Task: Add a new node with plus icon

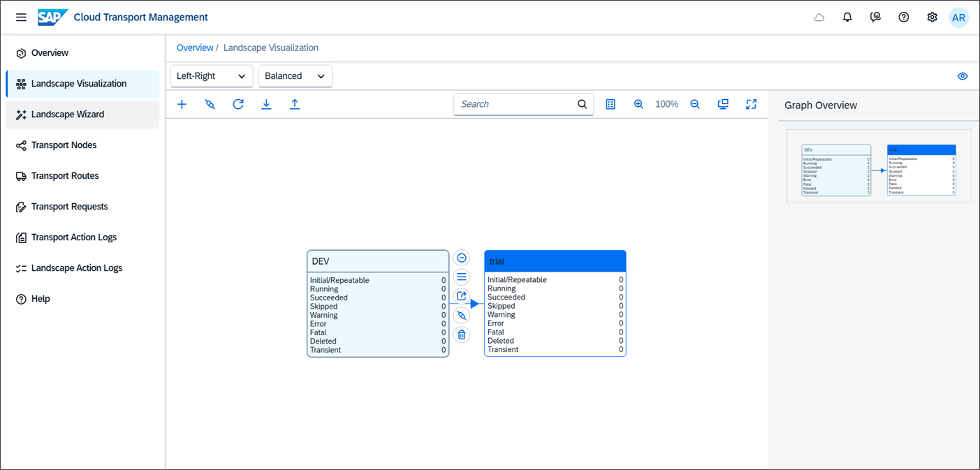Action: pyautogui.click(x=182, y=104)
